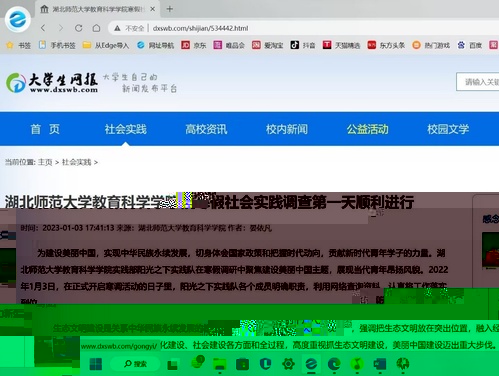Click the 社会实践 breadcrumb link
The height and width of the screenshot is (376, 499).
point(76,162)
